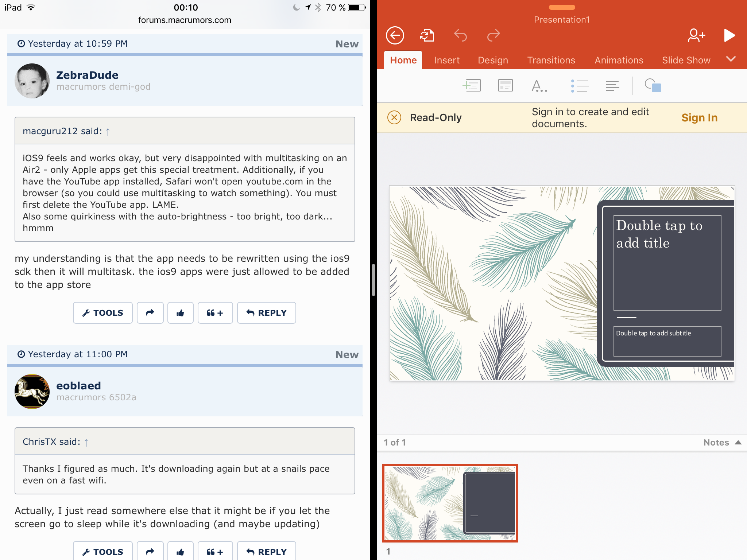The height and width of the screenshot is (560, 747).
Task: Open the Animations ribbon tab
Action: pyautogui.click(x=619, y=60)
